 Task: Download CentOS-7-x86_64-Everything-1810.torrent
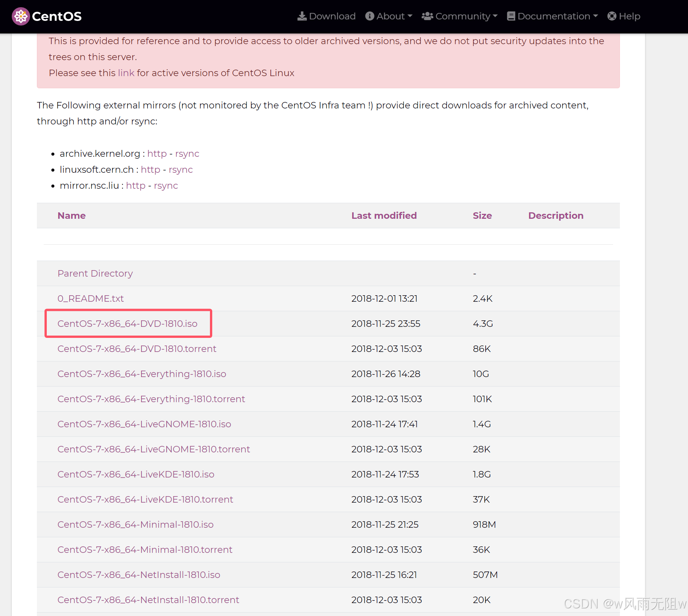pyautogui.click(x=151, y=399)
